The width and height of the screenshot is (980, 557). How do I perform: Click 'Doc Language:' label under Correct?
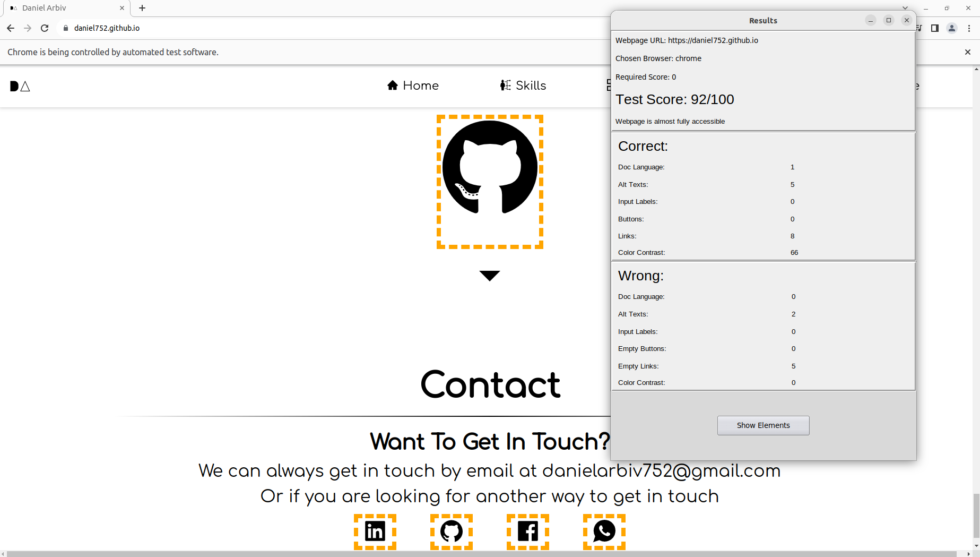[641, 167]
